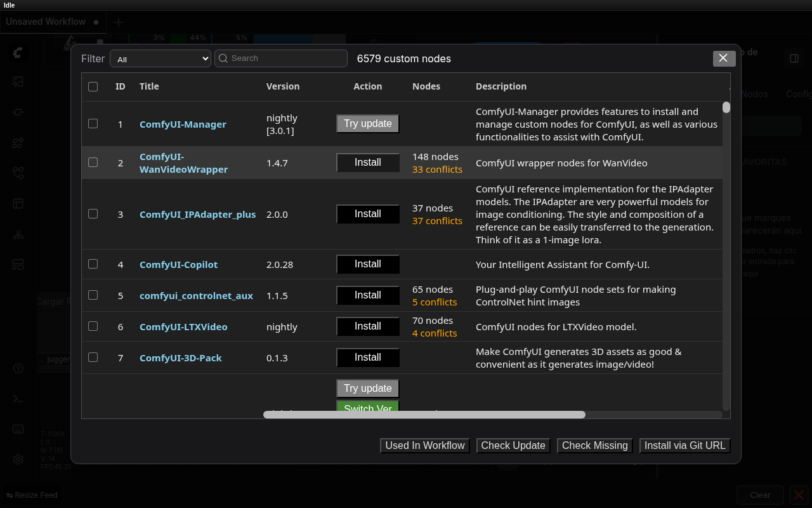Sort by the Description column header
This screenshot has width=812, height=508.
click(x=501, y=86)
